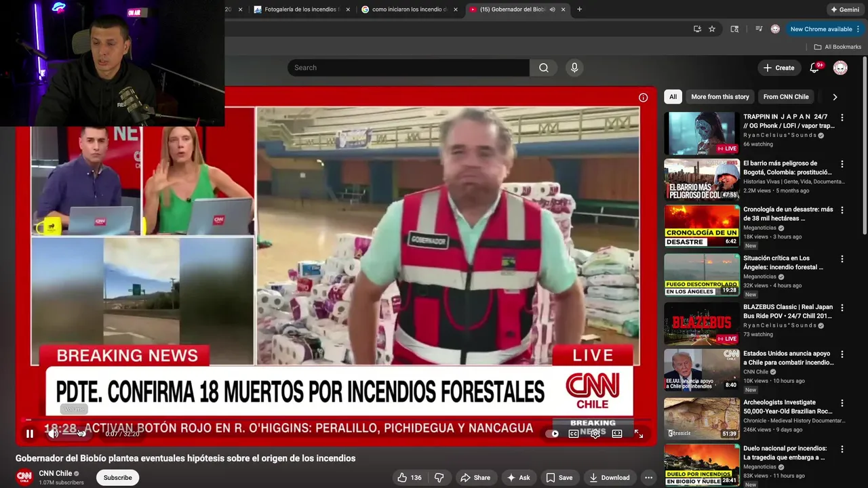Select More from this story chip

click(720, 97)
